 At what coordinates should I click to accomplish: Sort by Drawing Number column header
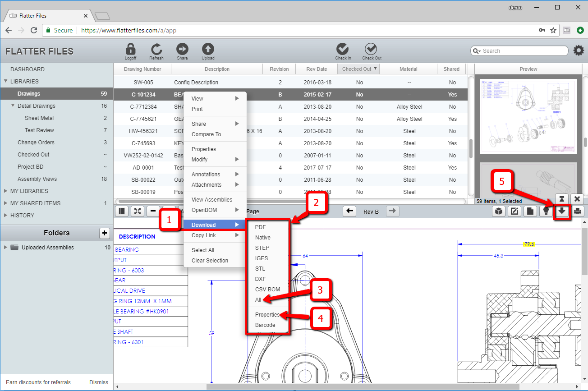142,69
